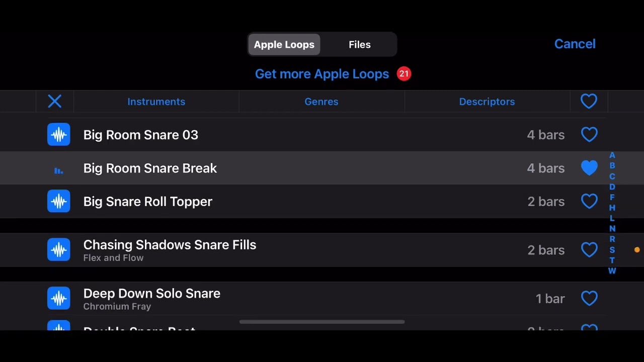Jump to letter F in index
This screenshot has width=644, height=362.
tap(612, 198)
